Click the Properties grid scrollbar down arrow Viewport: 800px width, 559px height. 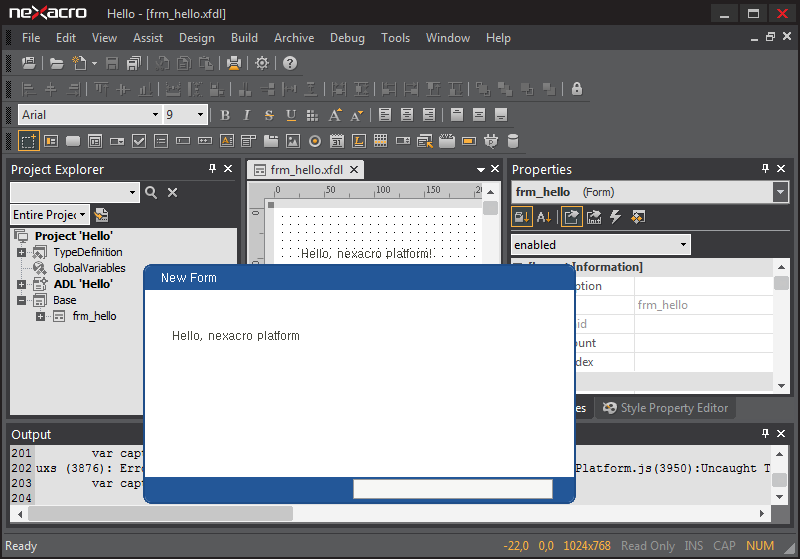click(x=781, y=386)
